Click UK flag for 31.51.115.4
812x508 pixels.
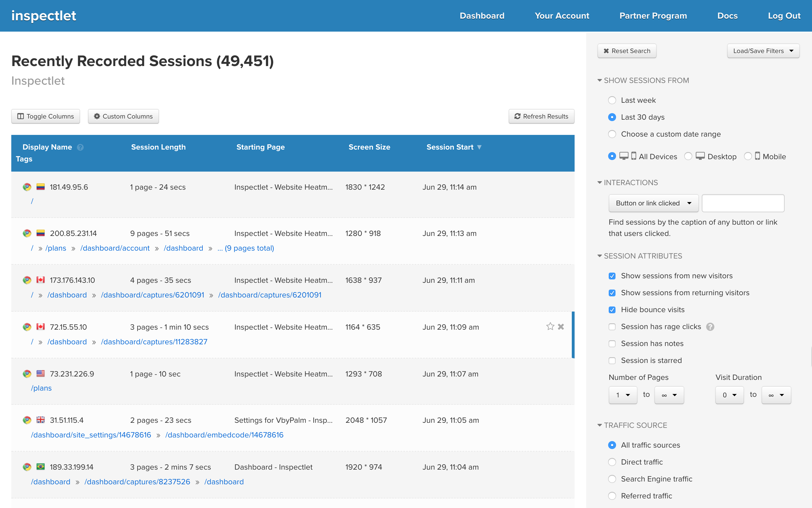point(41,420)
